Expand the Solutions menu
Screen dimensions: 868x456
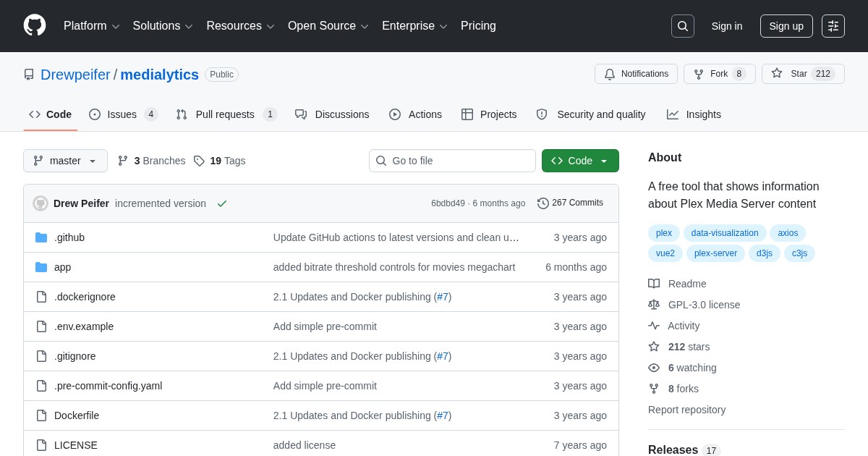163,26
